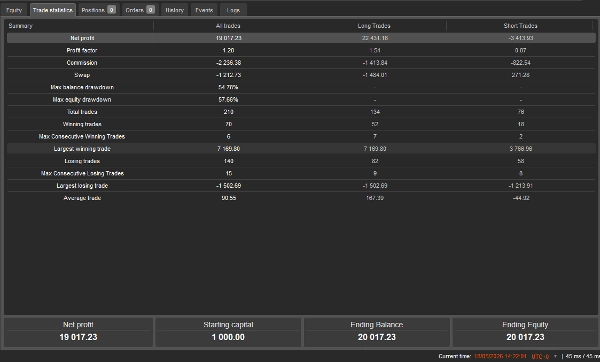Click Long Trades total trades 134
This screenshot has height=362, width=600.
pos(375,112)
